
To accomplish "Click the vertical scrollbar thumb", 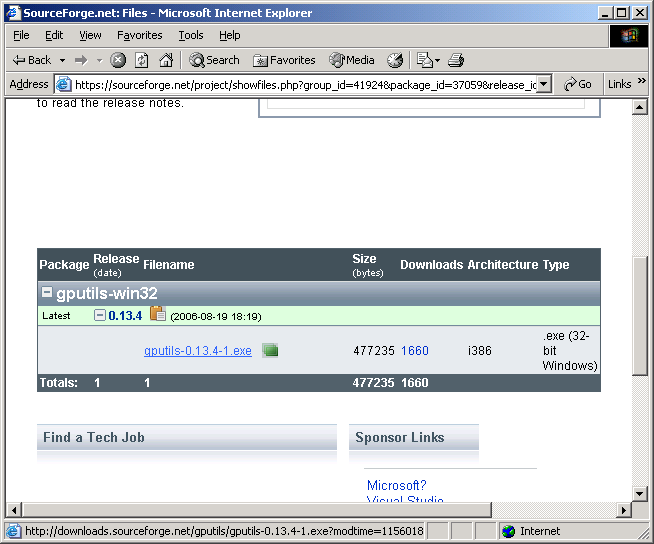I will tap(639, 316).
